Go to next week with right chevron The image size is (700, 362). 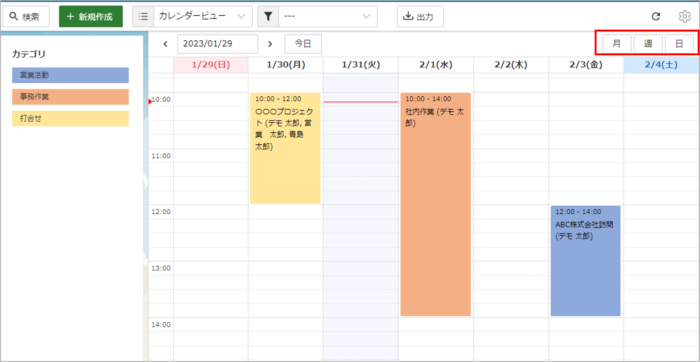[x=270, y=44]
